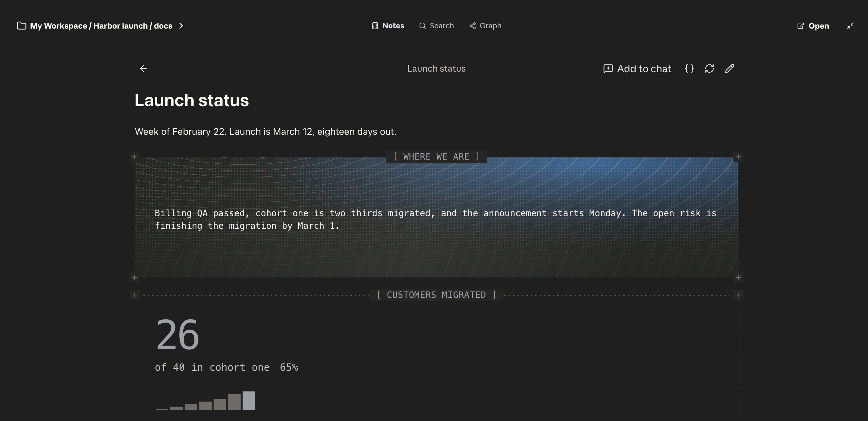This screenshot has height=421, width=868.
Task: Click the workspace folder icon
Action: 22,26
